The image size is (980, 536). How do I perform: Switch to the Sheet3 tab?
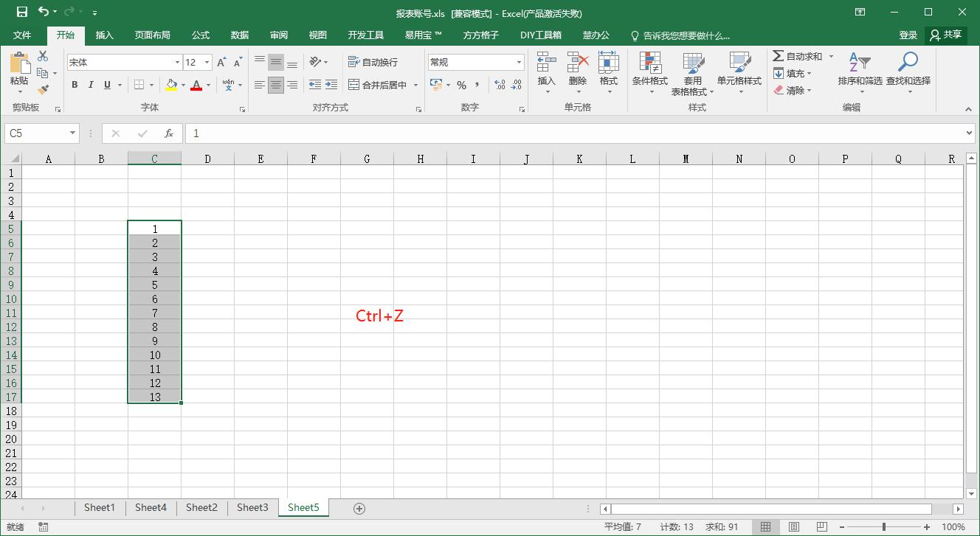[252, 507]
